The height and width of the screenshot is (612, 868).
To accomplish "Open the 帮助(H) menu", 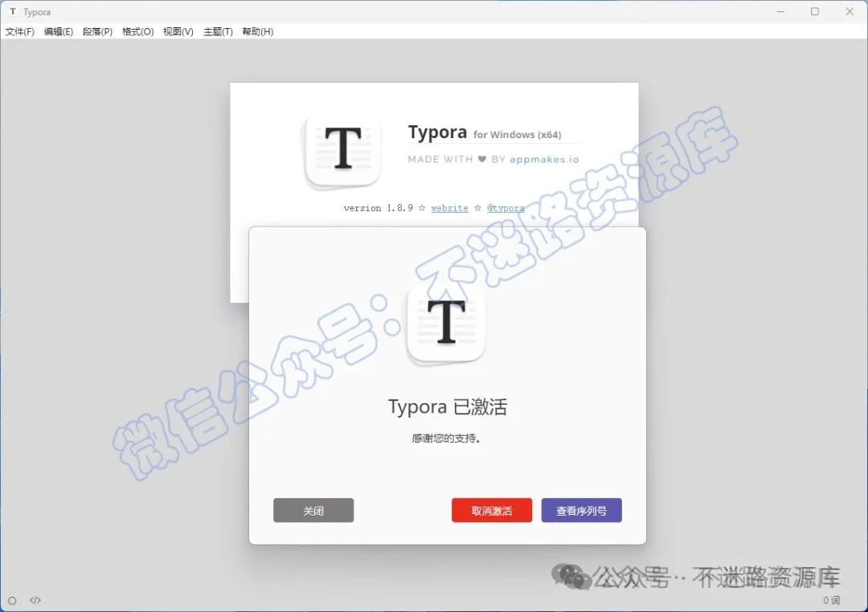I will (x=258, y=31).
